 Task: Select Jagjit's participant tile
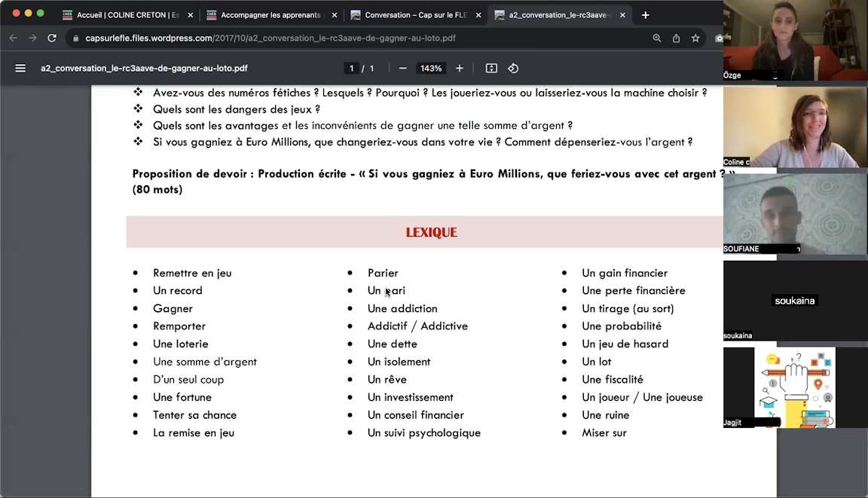(796, 387)
